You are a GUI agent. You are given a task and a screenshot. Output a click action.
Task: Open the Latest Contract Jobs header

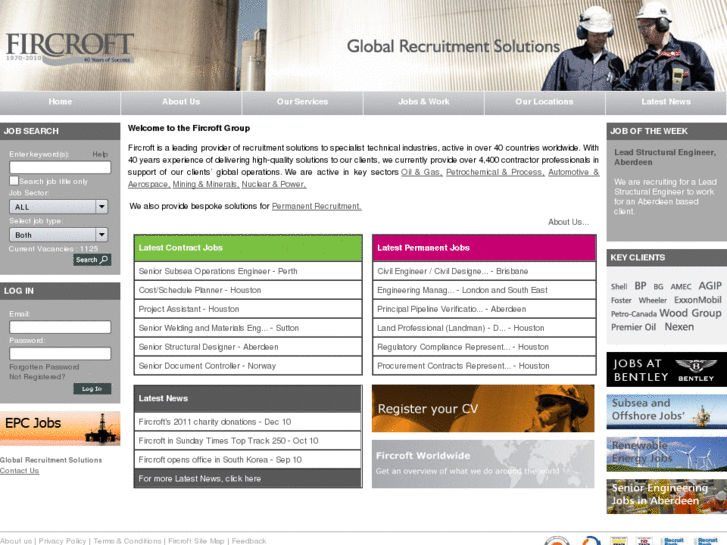pos(248,248)
